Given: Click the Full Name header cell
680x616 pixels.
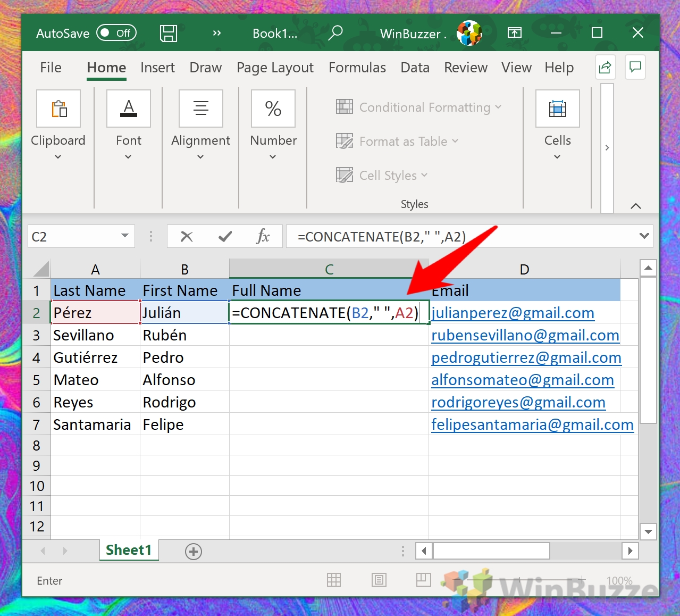Looking at the screenshot, I should [x=329, y=290].
